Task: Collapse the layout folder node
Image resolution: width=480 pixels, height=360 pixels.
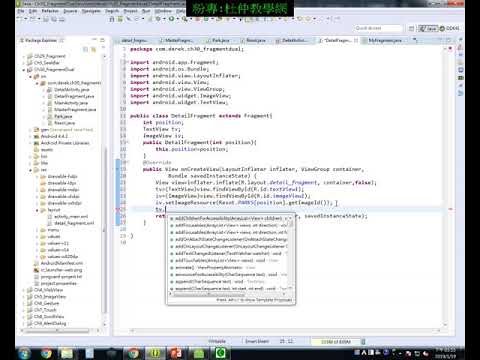Action: pyautogui.click(x=37, y=210)
